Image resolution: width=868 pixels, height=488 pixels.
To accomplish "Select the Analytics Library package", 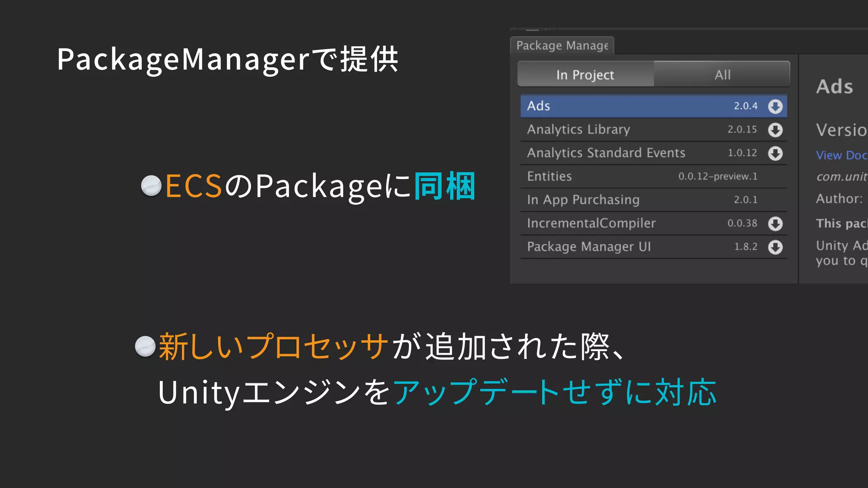I will [x=654, y=129].
